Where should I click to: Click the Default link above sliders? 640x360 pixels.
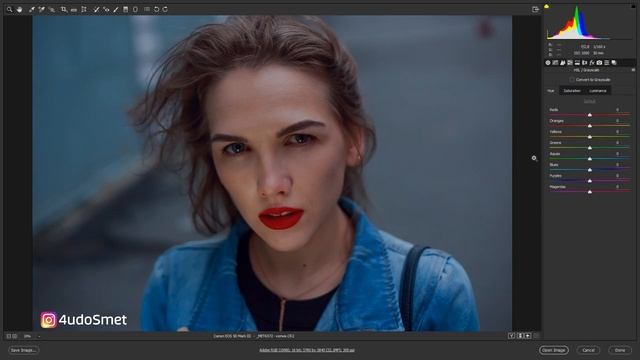click(589, 100)
